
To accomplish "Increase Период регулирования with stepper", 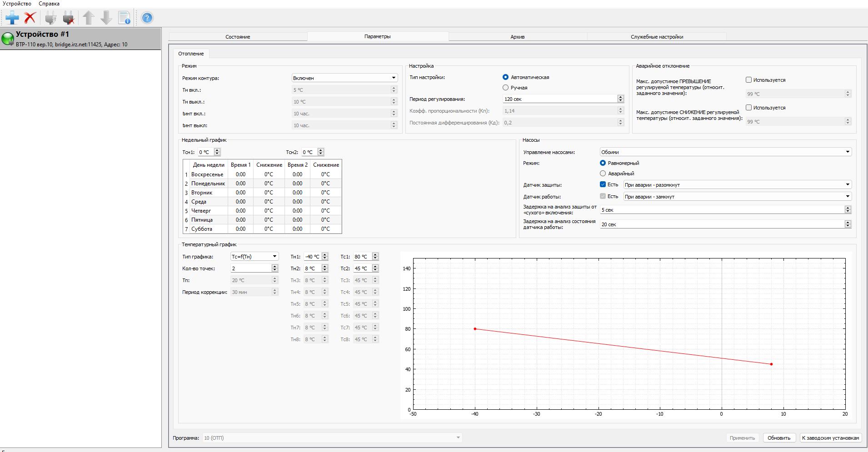I will click(620, 97).
